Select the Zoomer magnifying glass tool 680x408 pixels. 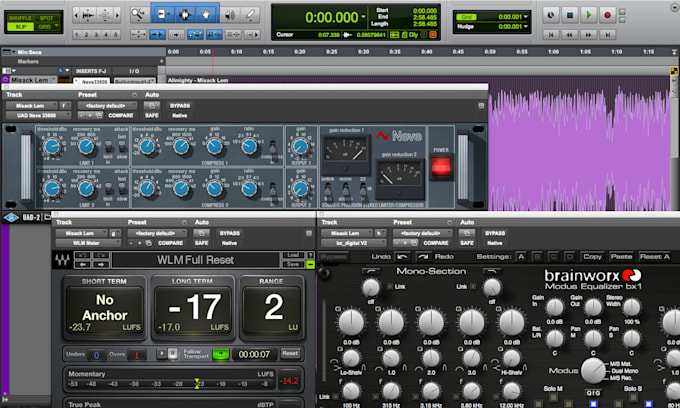coord(138,16)
